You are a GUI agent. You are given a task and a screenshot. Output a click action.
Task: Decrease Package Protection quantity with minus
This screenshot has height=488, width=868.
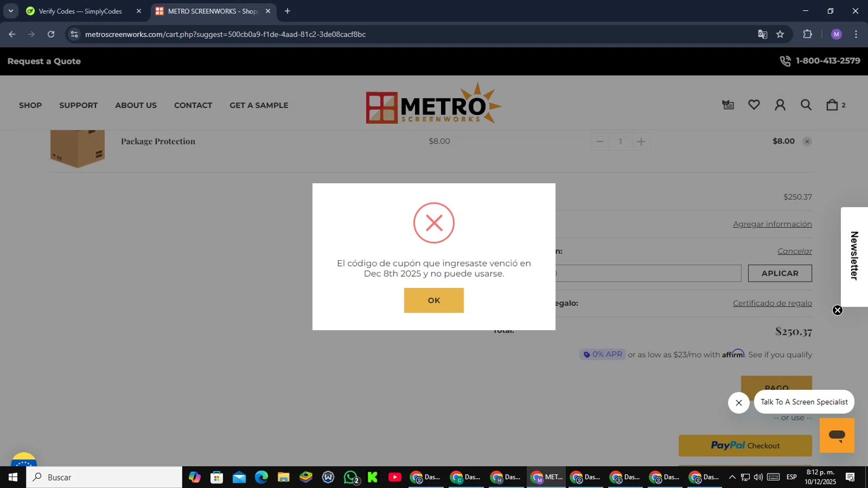point(599,142)
